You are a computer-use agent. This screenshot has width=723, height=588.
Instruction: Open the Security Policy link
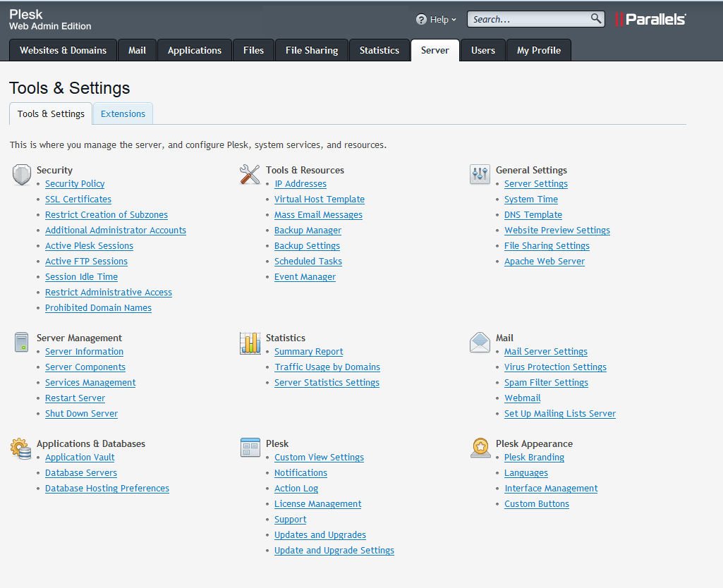pyautogui.click(x=75, y=183)
